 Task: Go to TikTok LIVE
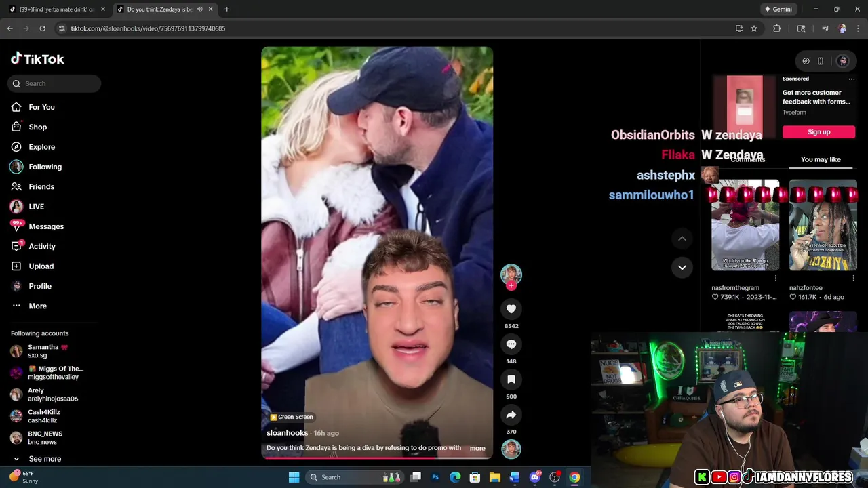pos(35,207)
